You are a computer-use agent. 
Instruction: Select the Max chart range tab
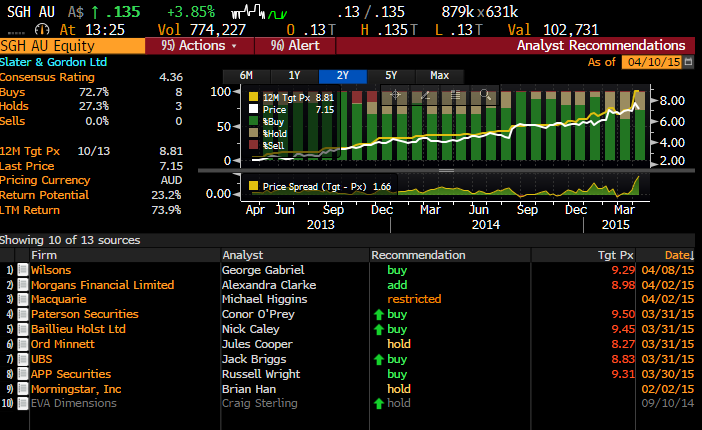point(439,76)
